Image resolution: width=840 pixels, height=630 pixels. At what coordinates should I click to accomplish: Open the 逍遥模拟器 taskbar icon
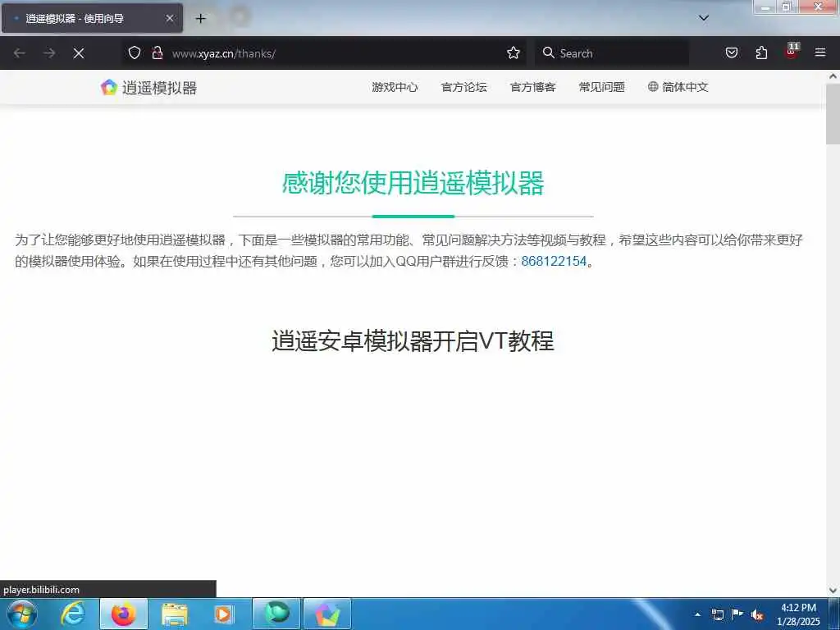click(x=327, y=614)
